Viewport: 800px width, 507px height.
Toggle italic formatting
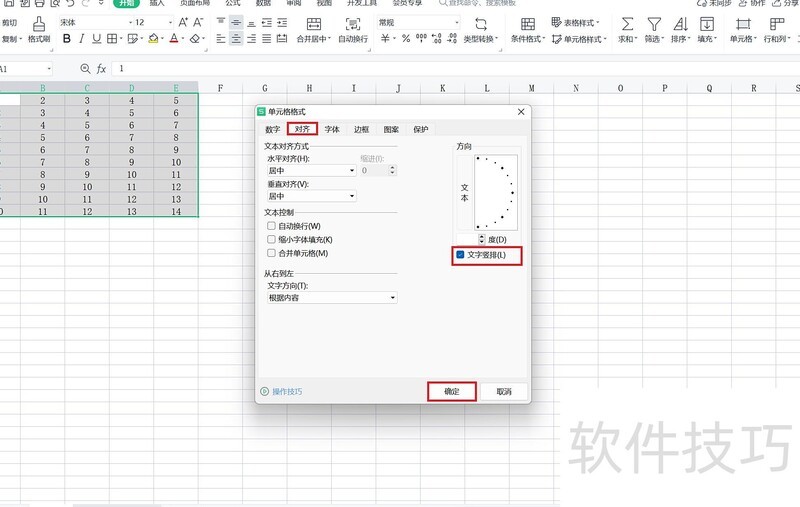click(82, 38)
